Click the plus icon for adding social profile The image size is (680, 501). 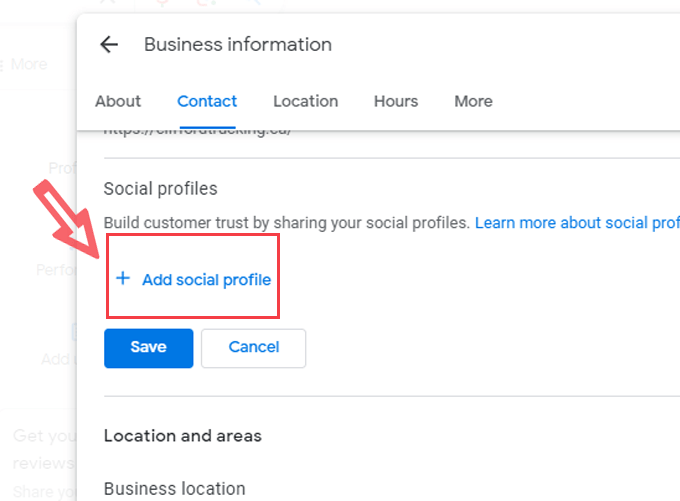coord(123,279)
